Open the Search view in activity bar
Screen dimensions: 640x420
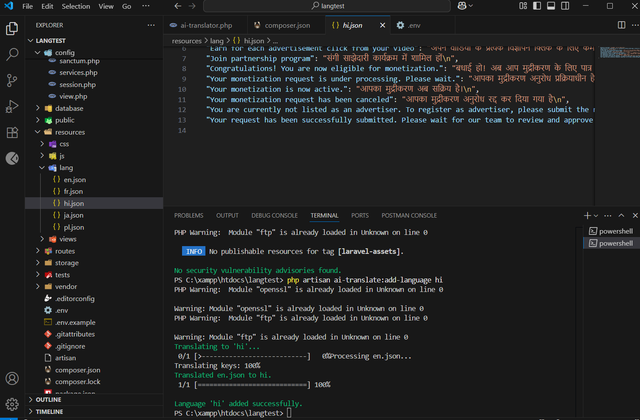pos(12,54)
